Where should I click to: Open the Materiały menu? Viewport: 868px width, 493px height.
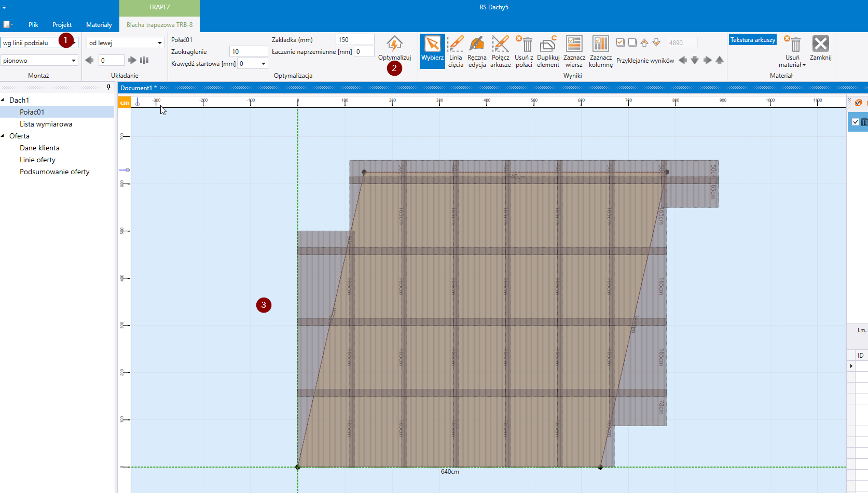(x=99, y=25)
